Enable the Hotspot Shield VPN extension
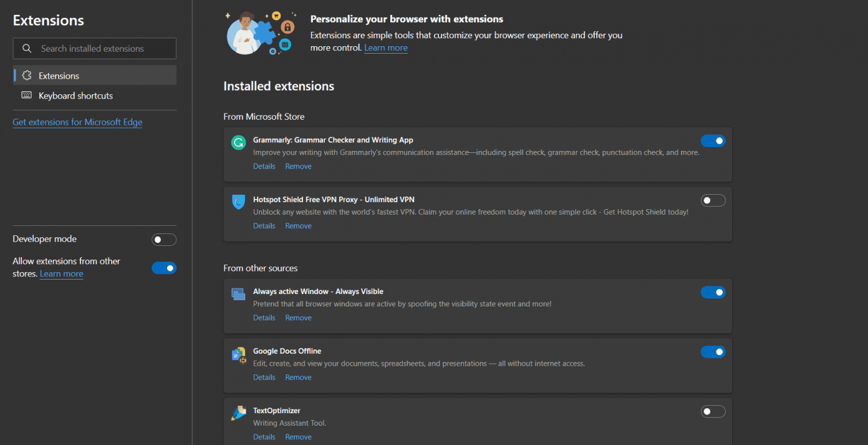Image resolution: width=868 pixels, height=445 pixels. 713,200
